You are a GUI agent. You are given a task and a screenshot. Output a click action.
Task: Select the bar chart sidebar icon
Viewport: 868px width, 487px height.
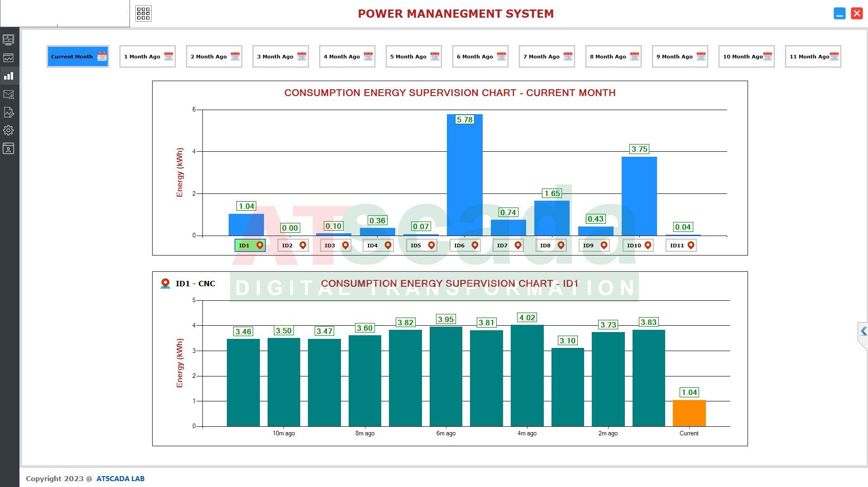(x=9, y=76)
